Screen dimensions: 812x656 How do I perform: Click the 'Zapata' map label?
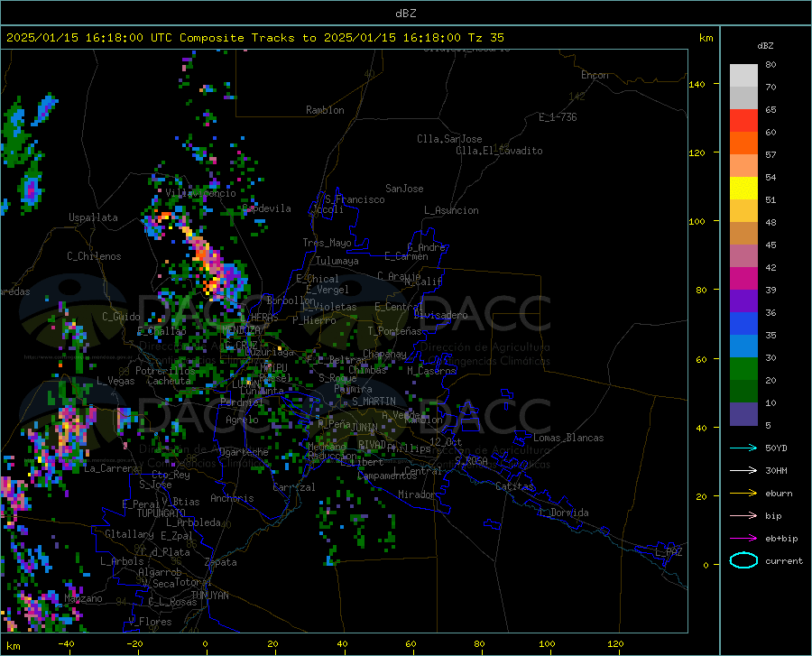[221, 562]
